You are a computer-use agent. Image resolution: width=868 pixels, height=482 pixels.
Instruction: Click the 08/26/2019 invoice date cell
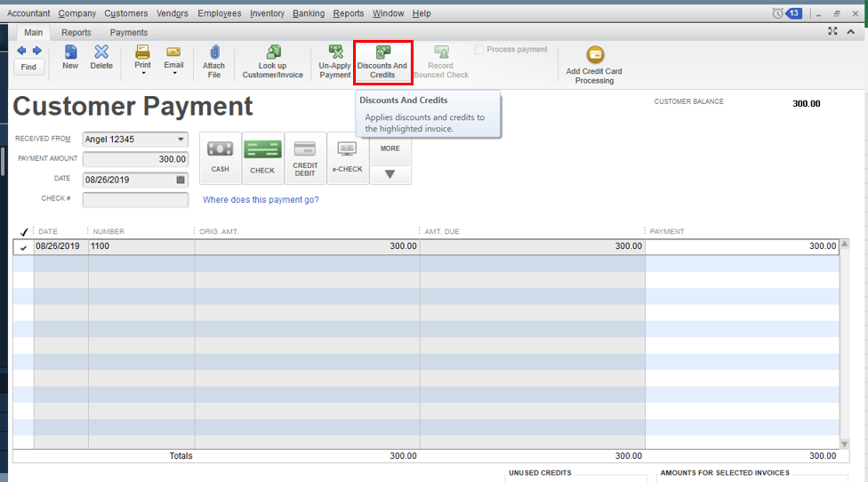pyautogui.click(x=60, y=247)
